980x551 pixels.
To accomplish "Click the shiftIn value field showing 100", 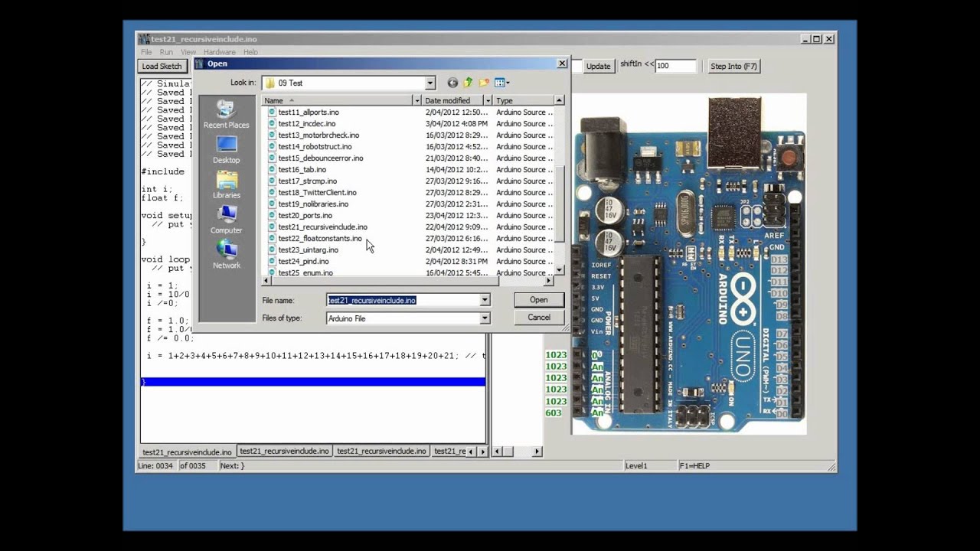I will [x=675, y=66].
